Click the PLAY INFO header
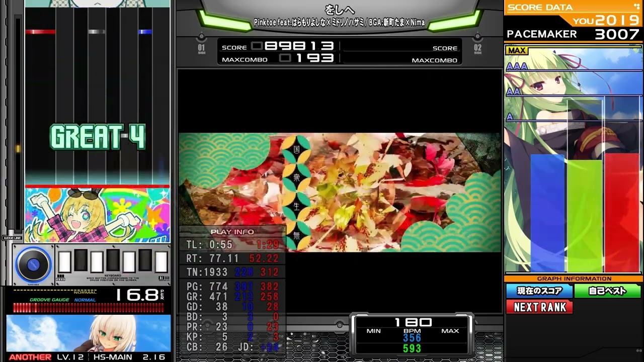Screen dimensions: 644x362 pyautogui.click(x=232, y=232)
